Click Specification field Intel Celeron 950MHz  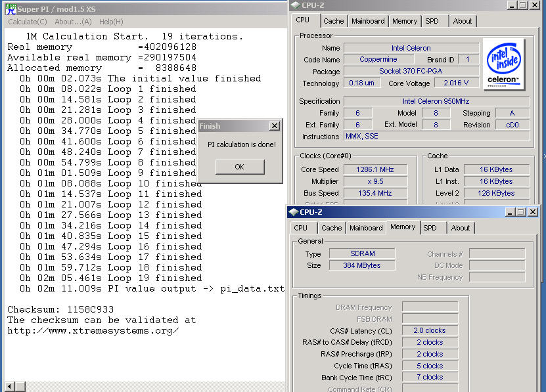point(436,101)
